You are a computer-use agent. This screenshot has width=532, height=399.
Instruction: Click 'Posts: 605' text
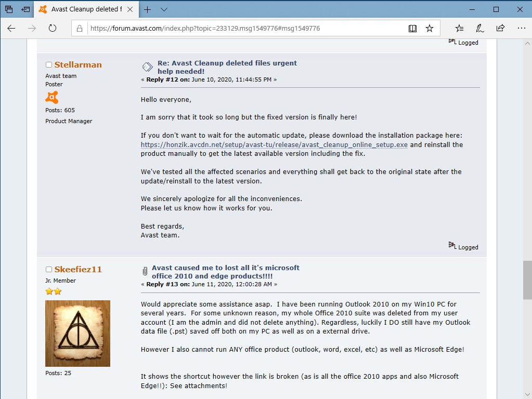[x=60, y=110]
